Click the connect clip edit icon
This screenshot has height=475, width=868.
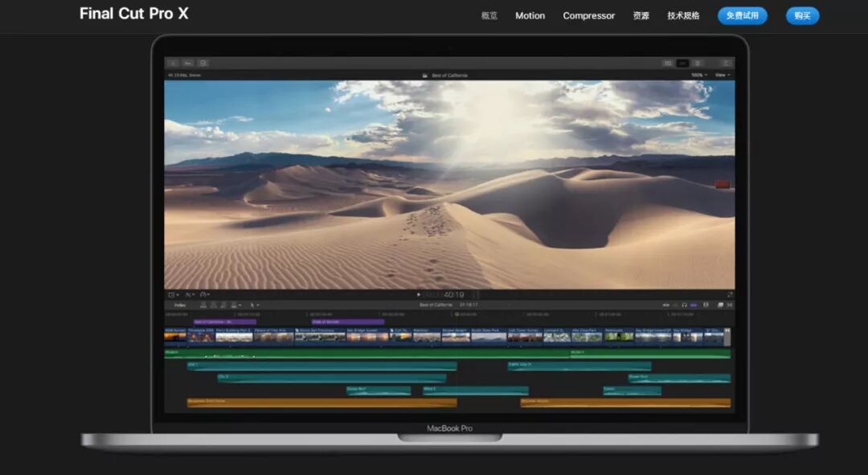point(203,305)
